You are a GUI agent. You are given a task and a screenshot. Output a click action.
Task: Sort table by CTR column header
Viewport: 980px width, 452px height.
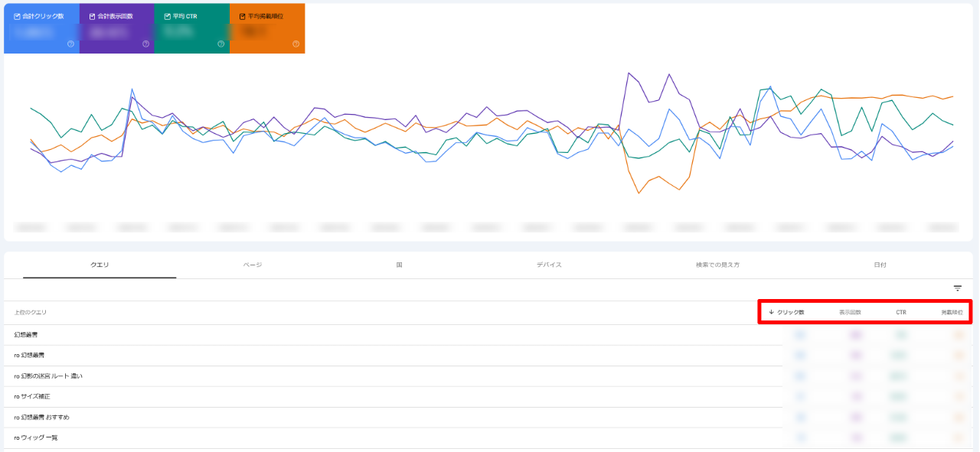click(x=901, y=312)
